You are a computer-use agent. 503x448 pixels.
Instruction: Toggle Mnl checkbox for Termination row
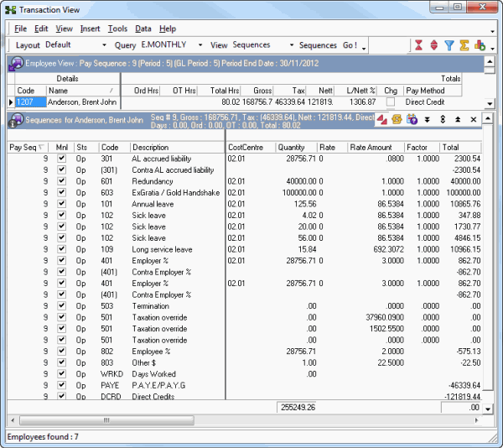pos(61,306)
